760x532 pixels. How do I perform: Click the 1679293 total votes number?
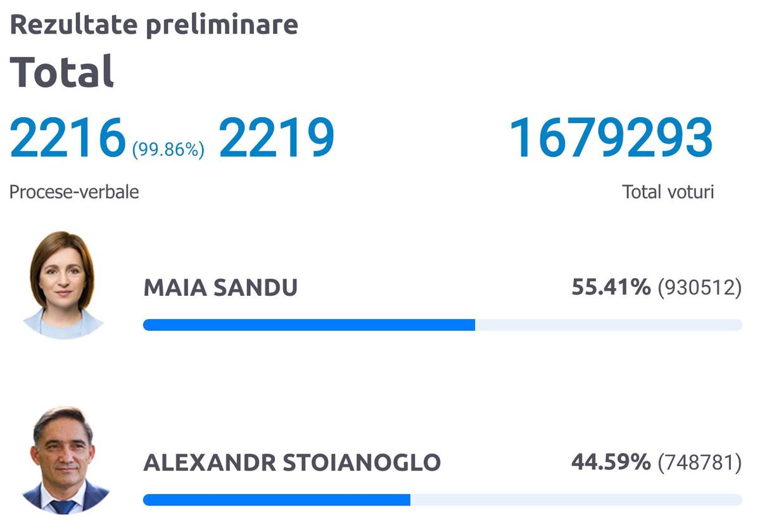[611, 139]
